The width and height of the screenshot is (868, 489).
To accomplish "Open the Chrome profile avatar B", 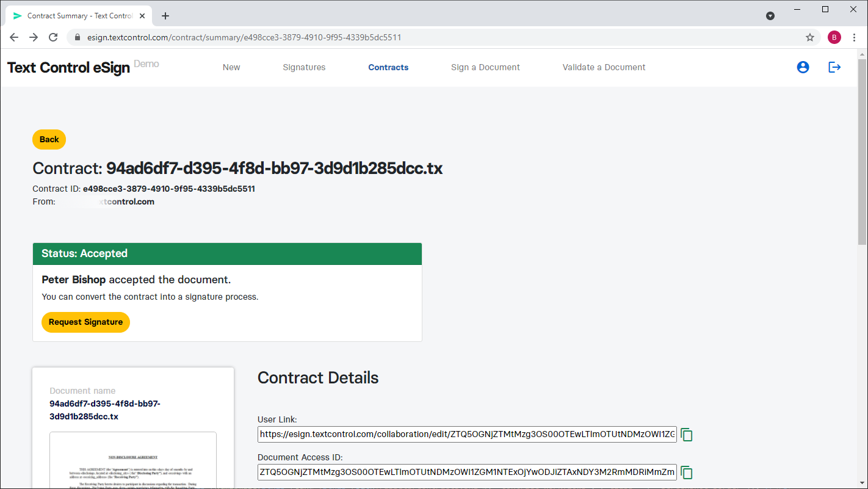I will [834, 37].
